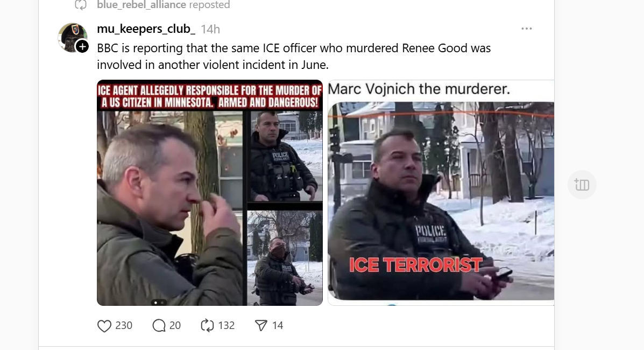Click the 14h timestamp of the post
The image size is (644, 350).
(x=210, y=29)
